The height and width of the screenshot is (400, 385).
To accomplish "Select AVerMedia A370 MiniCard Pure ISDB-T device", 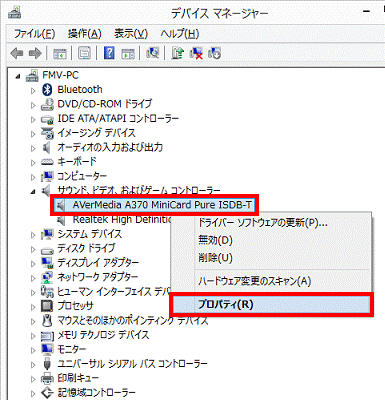I will 162,205.
